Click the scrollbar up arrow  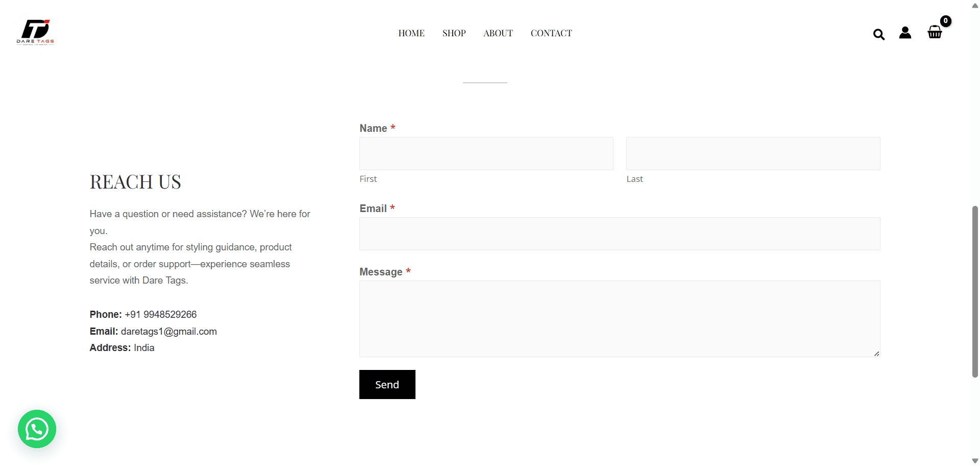tap(975, 6)
